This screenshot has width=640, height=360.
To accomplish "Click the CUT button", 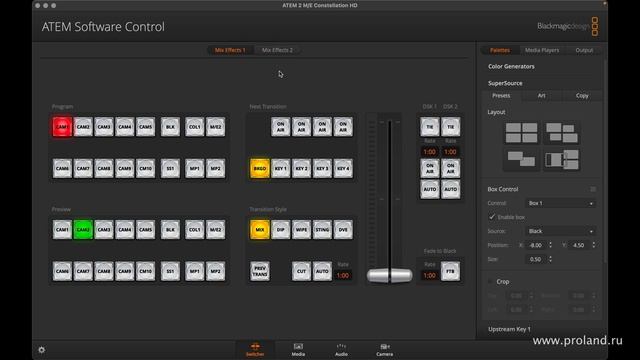I will 302,271.
